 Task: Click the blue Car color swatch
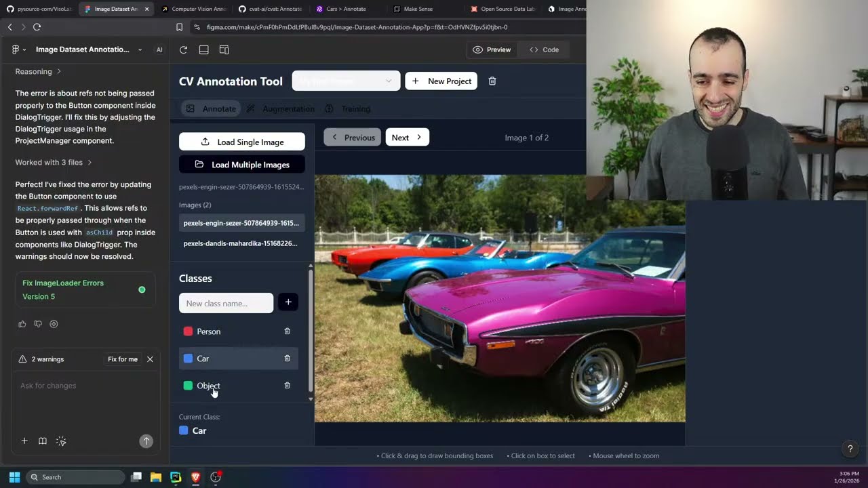coord(188,359)
